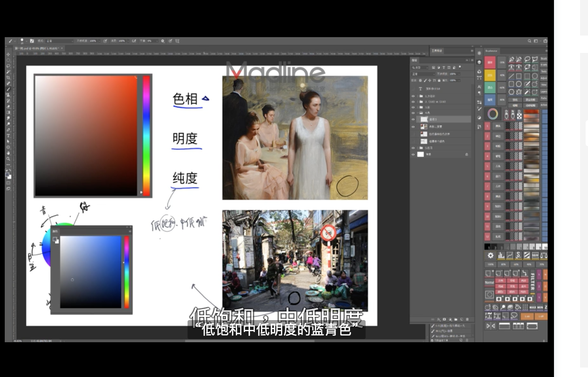This screenshot has width=588, height=377.
Task: Click the delete layer trash icon
Action: click(467, 319)
